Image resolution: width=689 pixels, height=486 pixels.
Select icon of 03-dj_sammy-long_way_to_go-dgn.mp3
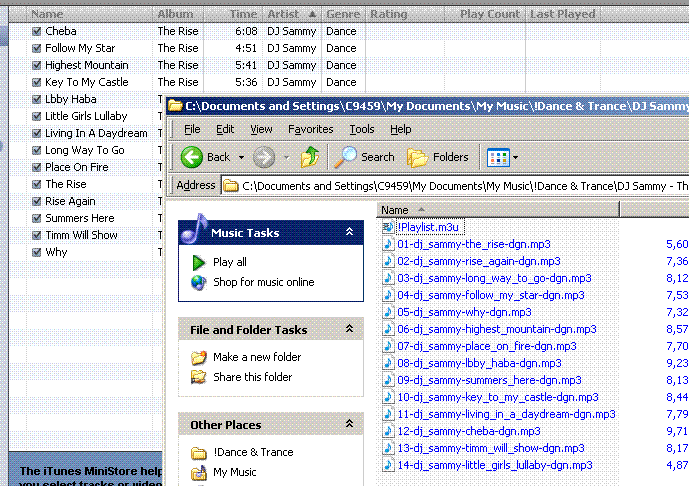click(388, 279)
